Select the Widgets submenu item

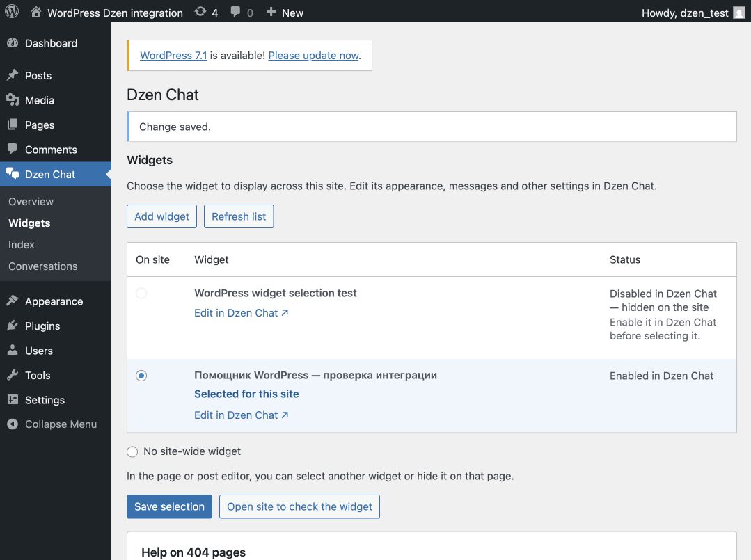pyautogui.click(x=29, y=223)
